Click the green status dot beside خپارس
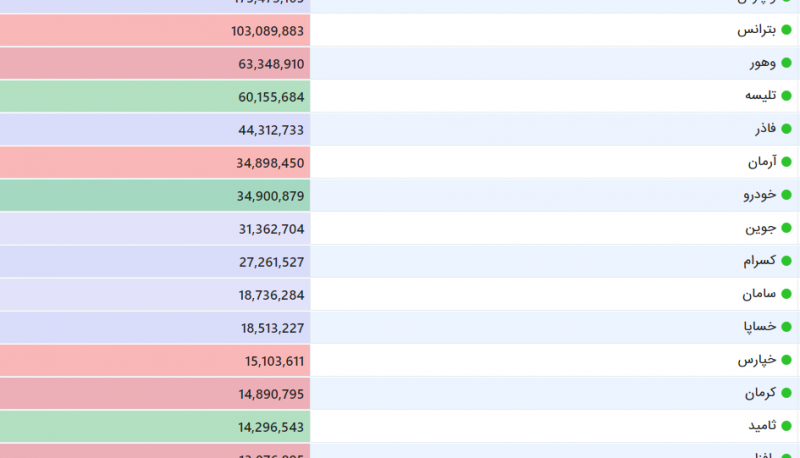The width and height of the screenshot is (800, 458). (786, 360)
